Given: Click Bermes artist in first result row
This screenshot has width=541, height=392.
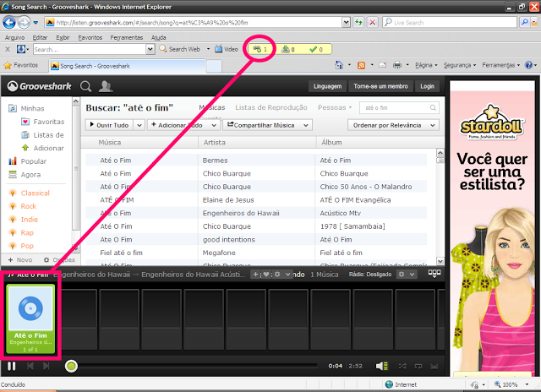Looking at the screenshot, I should (x=215, y=161).
